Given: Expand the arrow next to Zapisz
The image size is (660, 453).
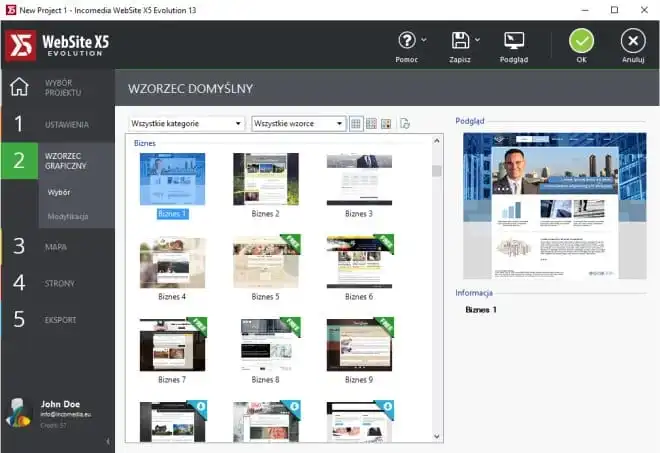Looking at the screenshot, I should point(477,40).
